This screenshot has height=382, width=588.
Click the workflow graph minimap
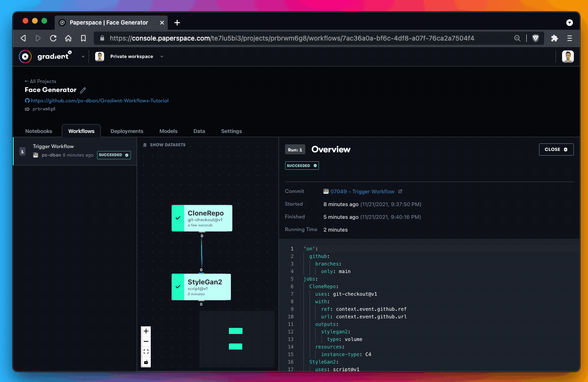[237, 339]
